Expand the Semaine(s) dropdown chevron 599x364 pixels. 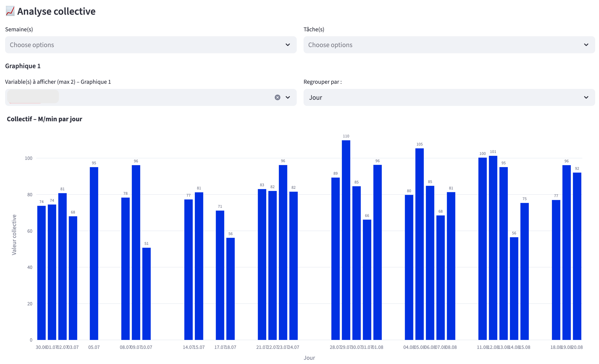[x=288, y=45]
